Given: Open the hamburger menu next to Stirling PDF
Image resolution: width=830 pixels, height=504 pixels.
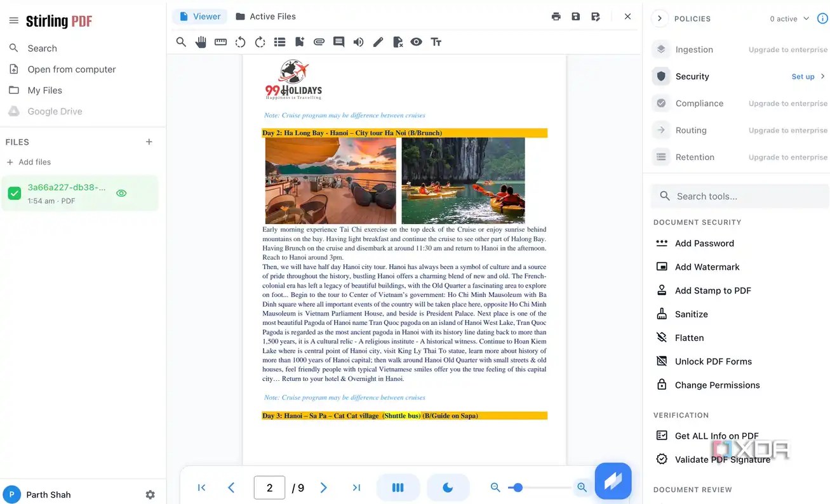Looking at the screenshot, I should (13, 21).
